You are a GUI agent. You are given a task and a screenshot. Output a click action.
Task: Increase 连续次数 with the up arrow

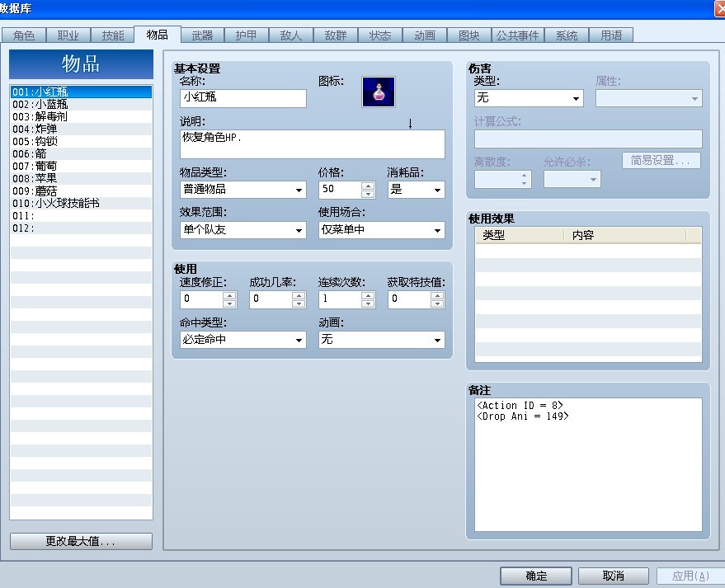click(368, 295)
